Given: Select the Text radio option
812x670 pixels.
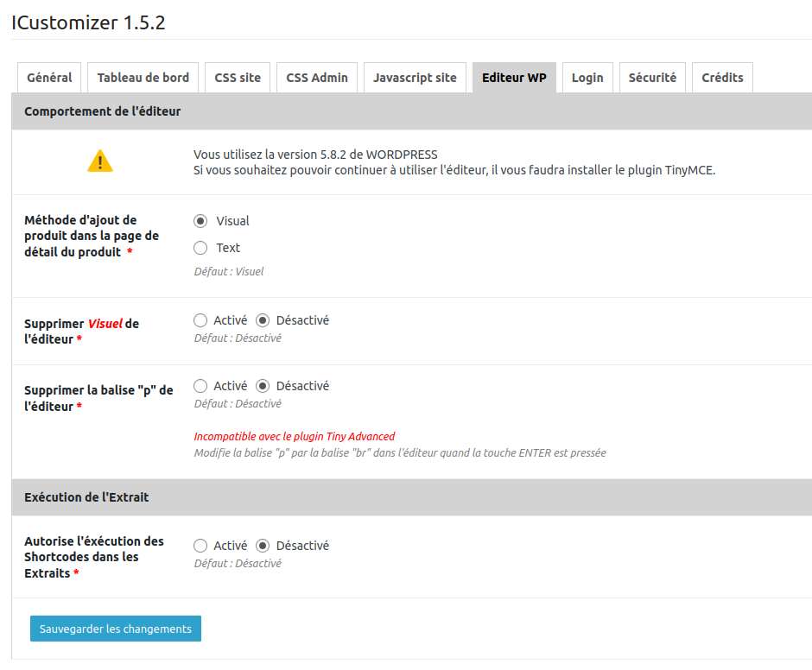Looking at the screenshot, I should click(200, 248).
